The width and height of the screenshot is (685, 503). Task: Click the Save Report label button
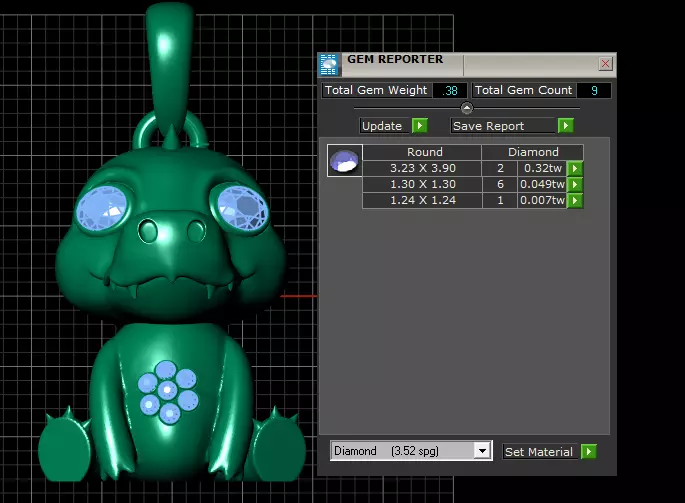[x=503, y=126]
